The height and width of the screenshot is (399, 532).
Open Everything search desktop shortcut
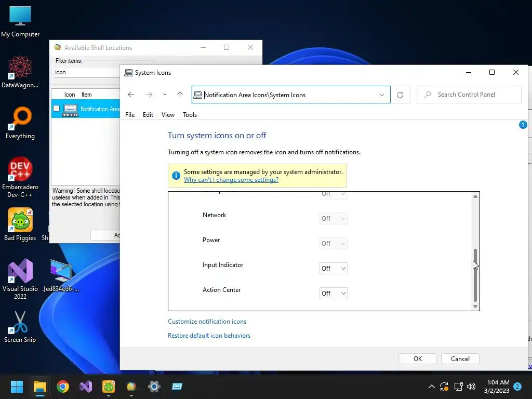click(20, 123)
